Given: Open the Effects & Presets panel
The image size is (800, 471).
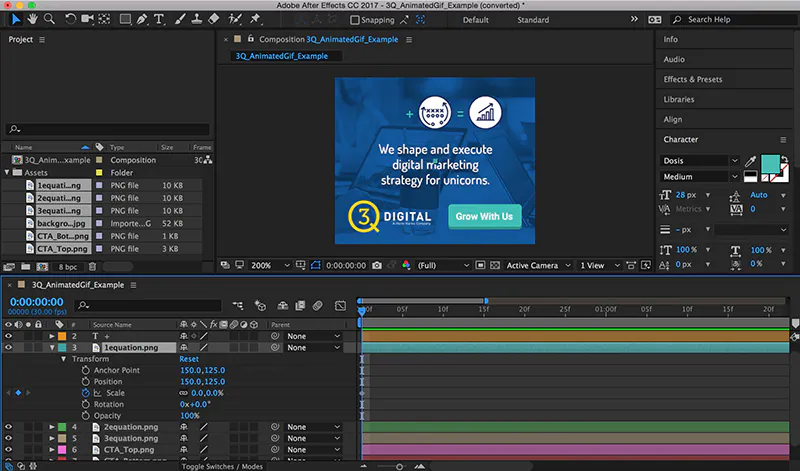Looking at the screenshot, I should click(692, 79).
